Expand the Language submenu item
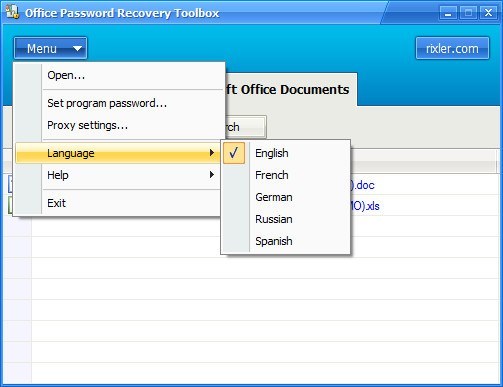Image resolution: width=503 pixels, height=387 pixels. pos(117,153)
